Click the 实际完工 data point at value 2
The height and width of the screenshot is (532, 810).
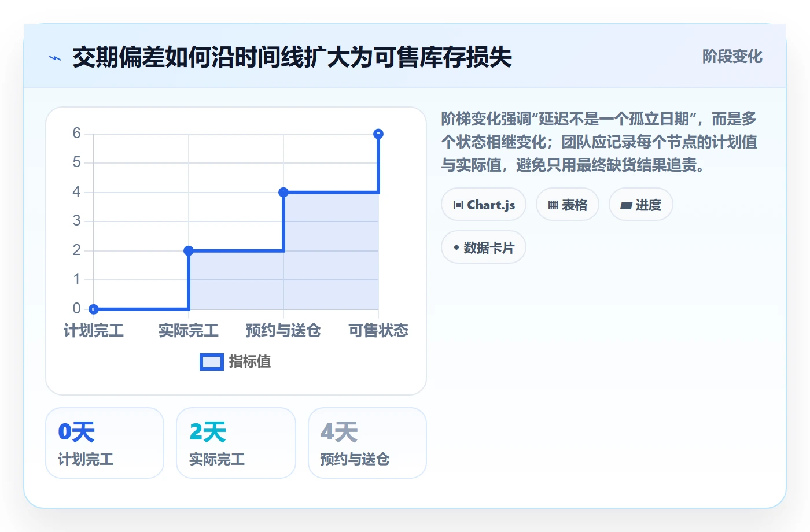(189, 250)
